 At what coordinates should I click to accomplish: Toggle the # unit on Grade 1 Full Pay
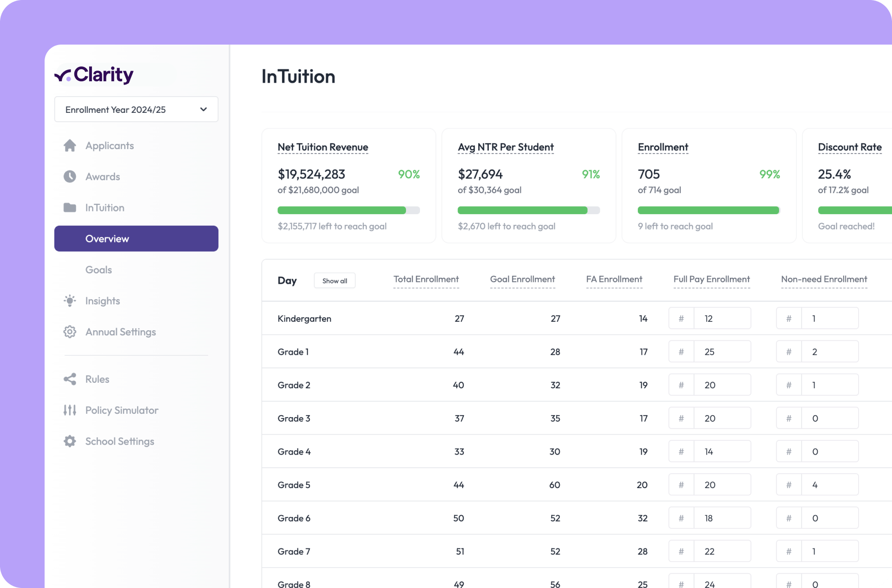(x=681, y=352)
